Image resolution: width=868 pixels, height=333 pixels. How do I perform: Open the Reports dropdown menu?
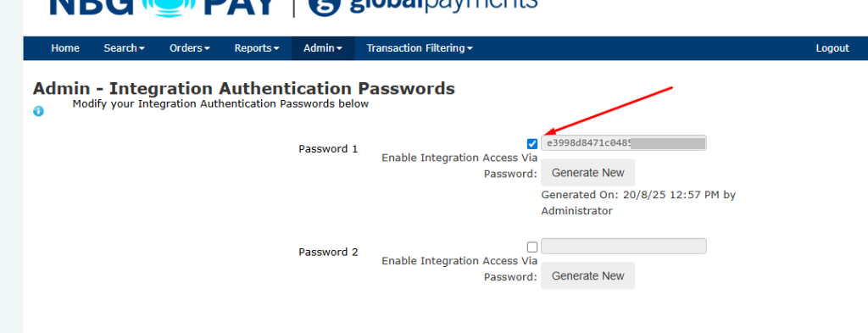click(256, 48)
